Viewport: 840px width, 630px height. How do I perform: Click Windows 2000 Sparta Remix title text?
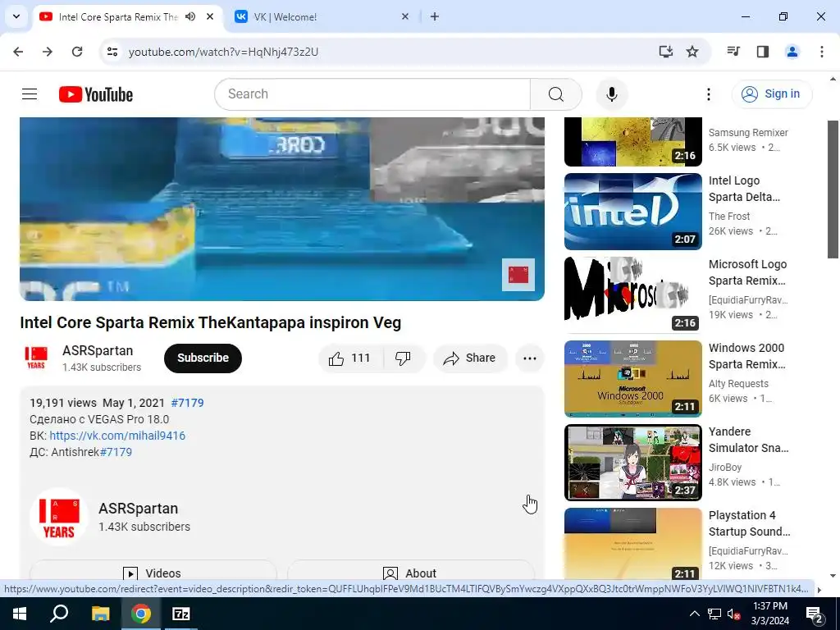coord(746,356)
